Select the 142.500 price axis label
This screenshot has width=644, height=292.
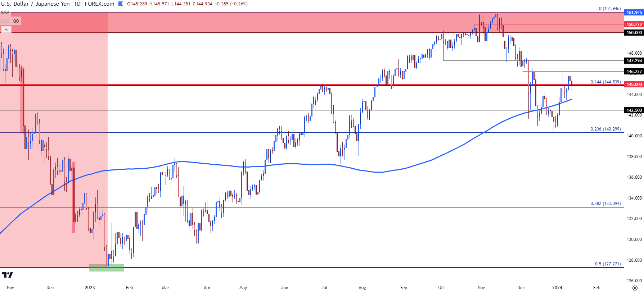click(634, 110)
